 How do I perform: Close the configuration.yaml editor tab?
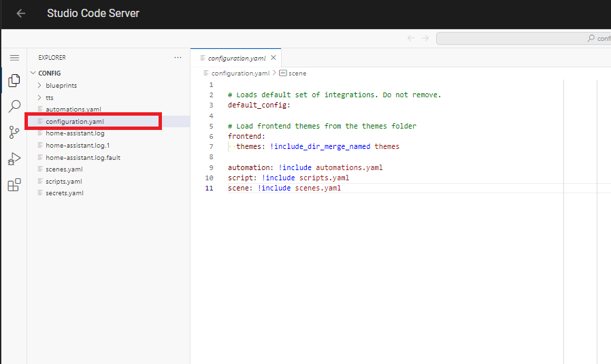click(x=274, y=58)
